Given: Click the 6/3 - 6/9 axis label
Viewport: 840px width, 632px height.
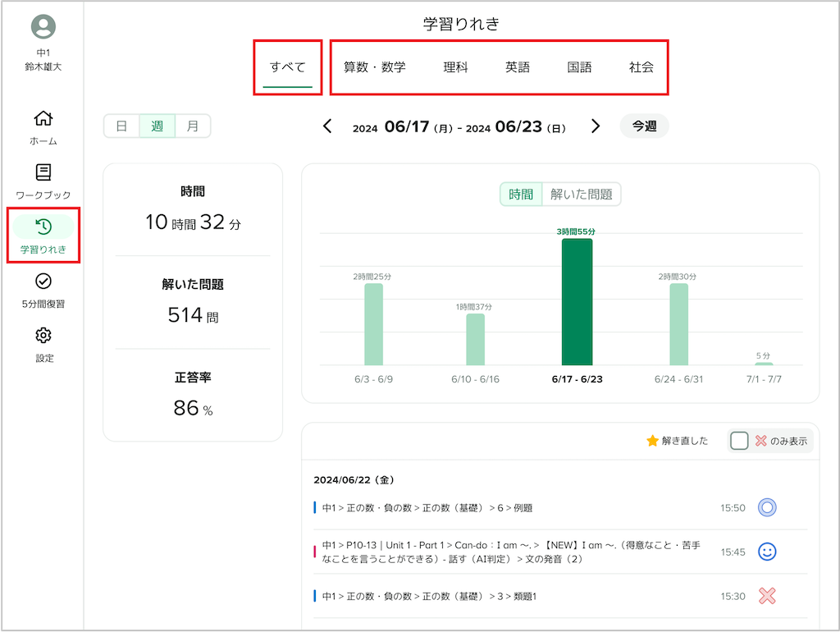Looking at the screenshot, I should pyautogui.click(x=373, y=379).
